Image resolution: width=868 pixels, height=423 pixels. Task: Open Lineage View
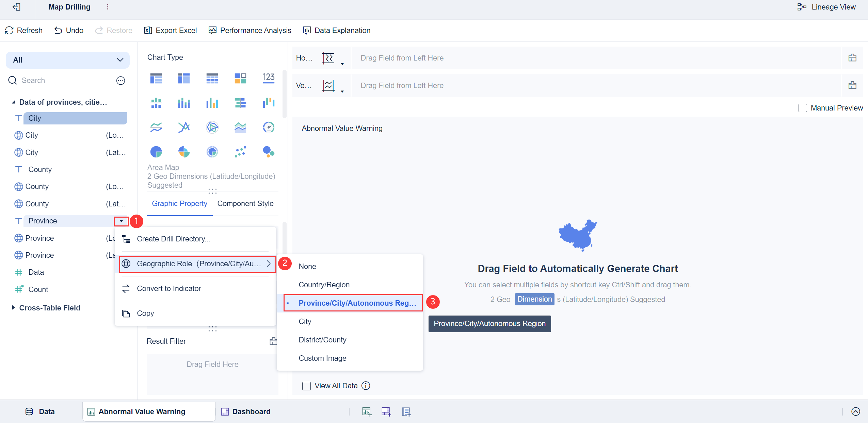coord(826,7)
